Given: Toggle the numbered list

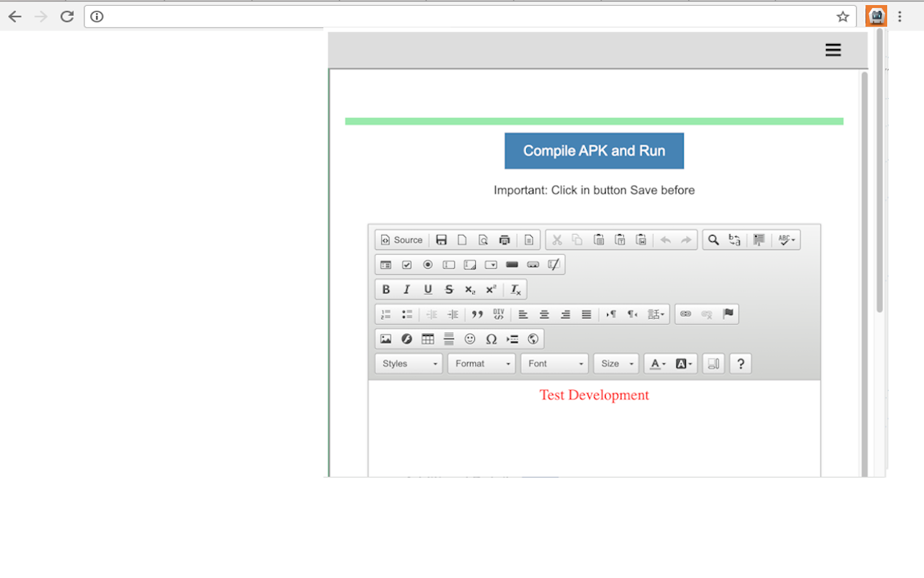Looking at the screenshot, I should tap(386, 314).
